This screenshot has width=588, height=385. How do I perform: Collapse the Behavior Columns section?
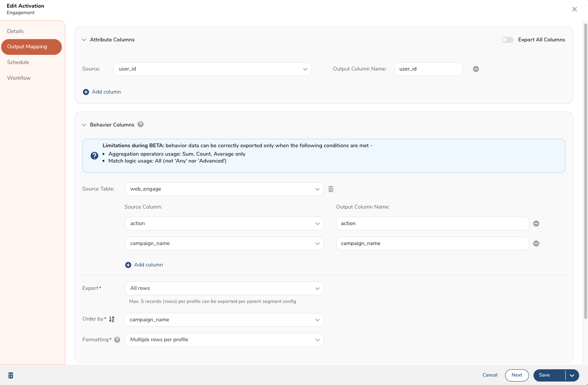tap(84, 125)
